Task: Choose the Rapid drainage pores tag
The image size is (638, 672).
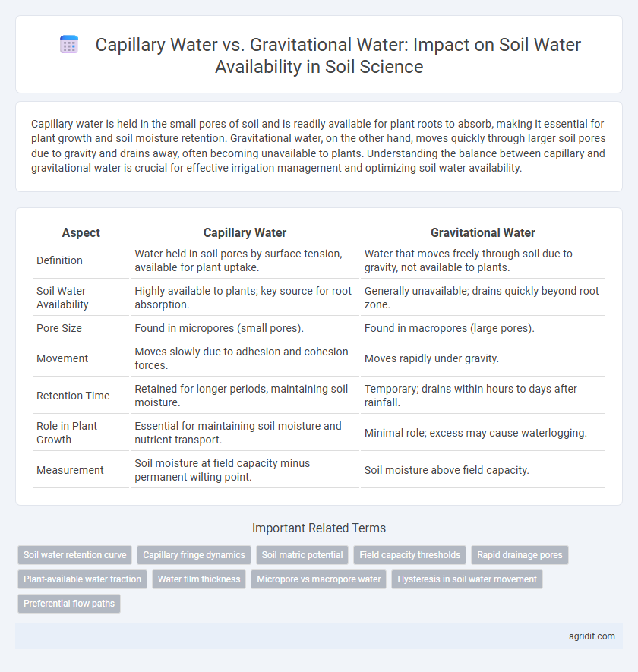Action: (520, 554)
